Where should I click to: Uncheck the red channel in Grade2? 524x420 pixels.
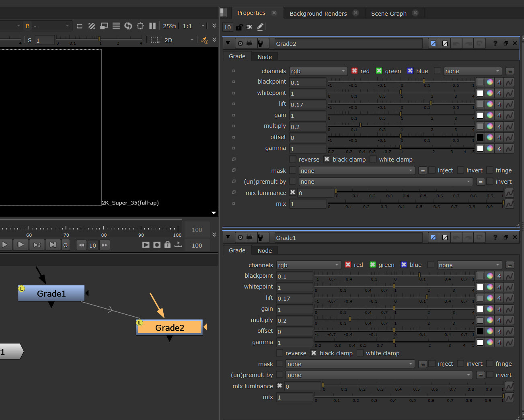tap(354, 71)
